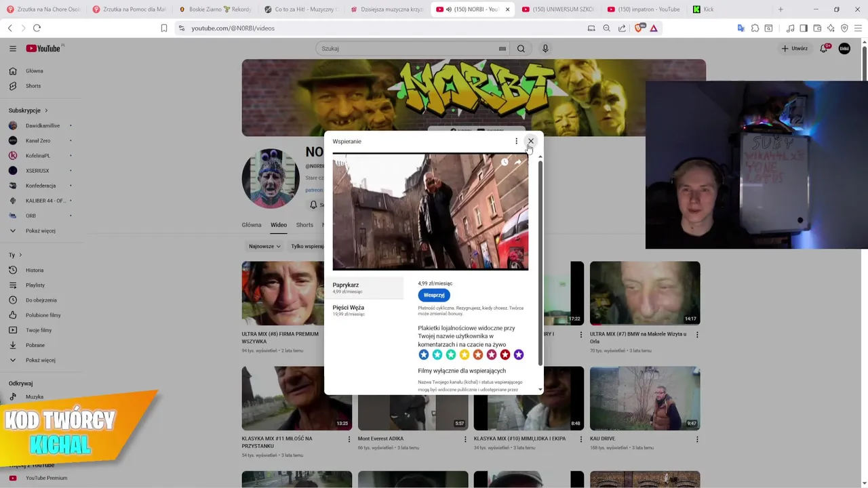Click the dialog's vertical scrollbar
Screen dimensions: 868x488
[x=540, y=264]
